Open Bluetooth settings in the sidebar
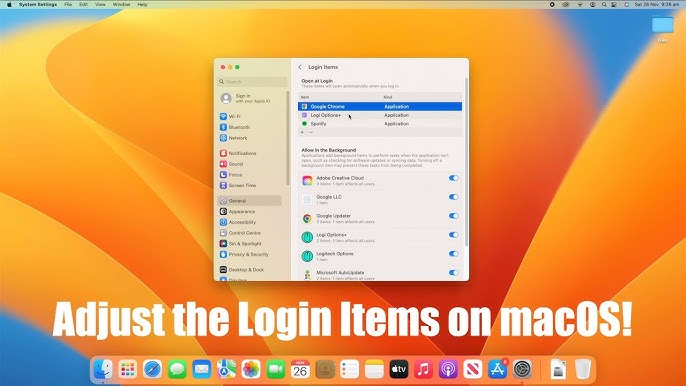This screenshot has width=686, height=386. [x=235, y=127]
